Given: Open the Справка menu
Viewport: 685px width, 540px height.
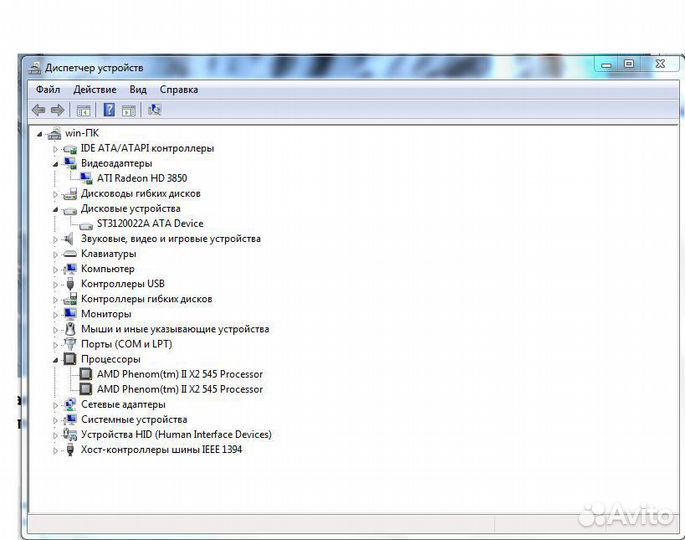Looking at the screenshot, I should click(178, 89).
